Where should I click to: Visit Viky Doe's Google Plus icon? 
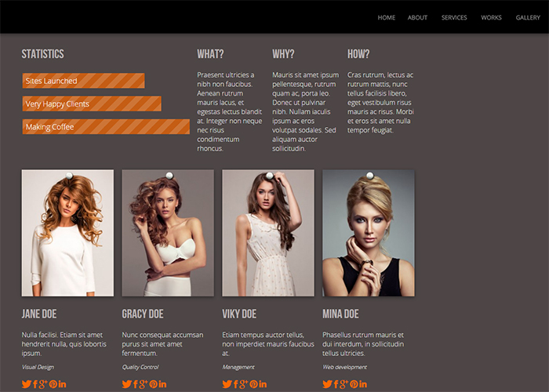[243, 384]
